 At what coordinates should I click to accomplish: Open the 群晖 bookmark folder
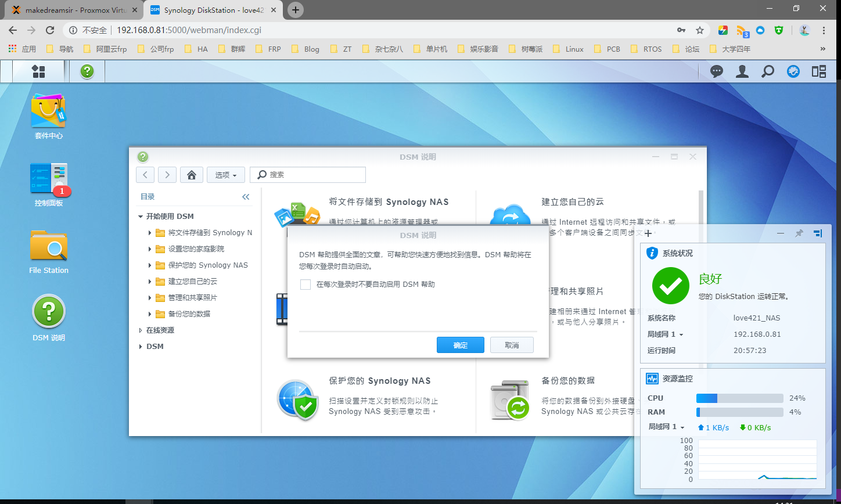point(231,49)
